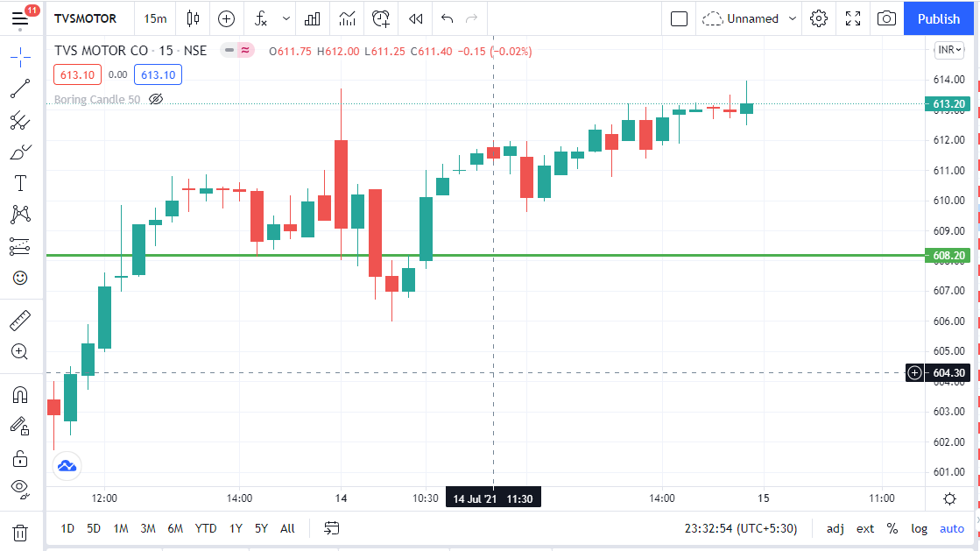The height and width of the screenshot is (551, 980).
Task: Select the Text tool in sidebar
Action: (20, 183)
